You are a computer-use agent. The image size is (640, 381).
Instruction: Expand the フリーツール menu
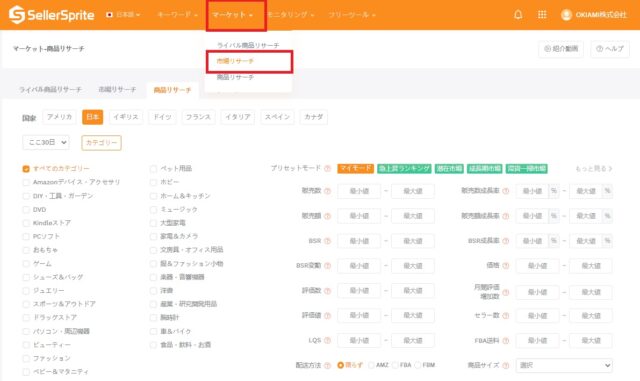click(351, 15)
